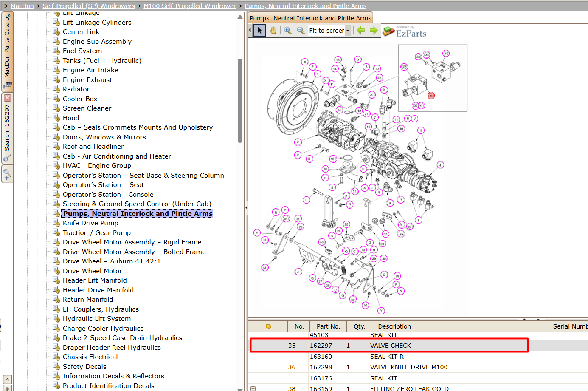
Task: Close the Search 162297 side tab
Action: (7, 98)
